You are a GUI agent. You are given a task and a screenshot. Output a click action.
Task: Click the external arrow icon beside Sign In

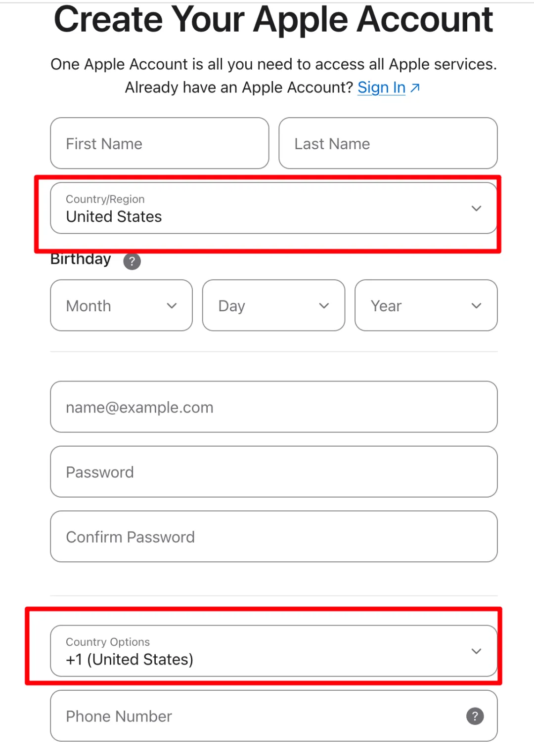pos(415,88)
